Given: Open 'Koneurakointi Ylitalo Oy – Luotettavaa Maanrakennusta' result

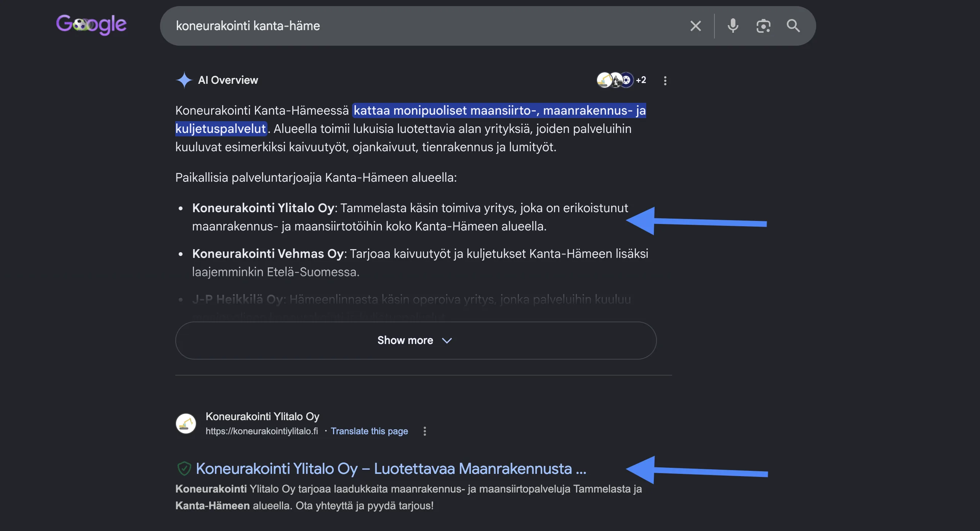Looking at the screenshot, I should 391,469.
